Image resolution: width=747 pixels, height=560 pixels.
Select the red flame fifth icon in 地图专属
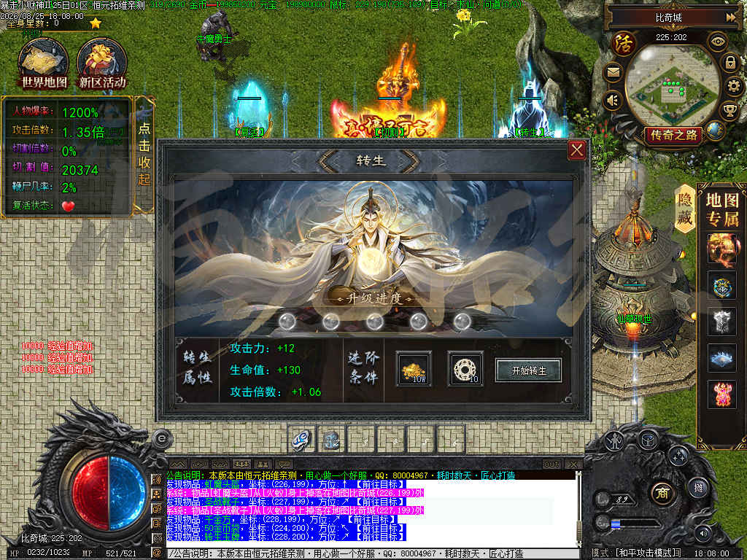click(721, 394)
